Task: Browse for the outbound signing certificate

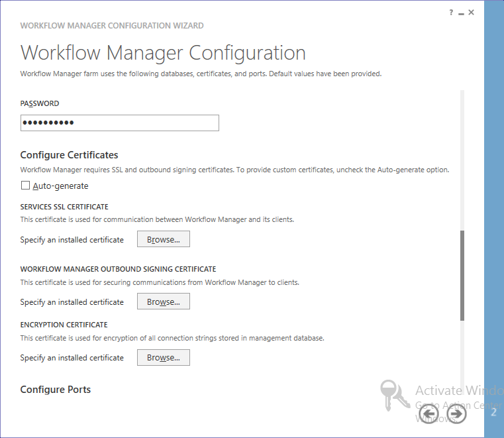Action: [x=163, y=301]
